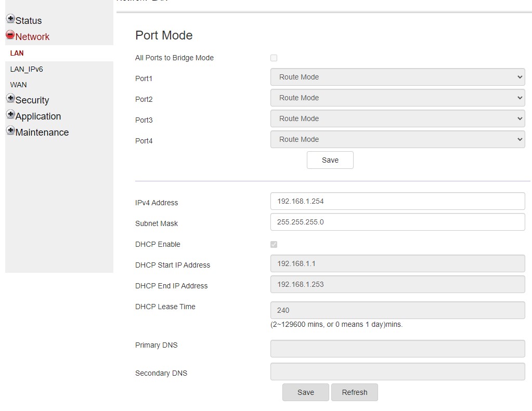The height and width of the screenshot is (411, 532).
Task: Open the Port2 mode dropdown
Action: point(397,98)
